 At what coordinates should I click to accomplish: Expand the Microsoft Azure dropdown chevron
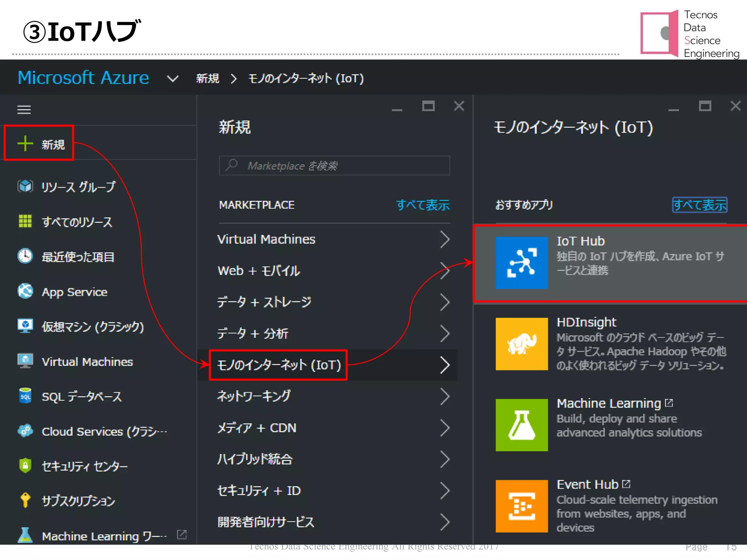tap(173, 78)
